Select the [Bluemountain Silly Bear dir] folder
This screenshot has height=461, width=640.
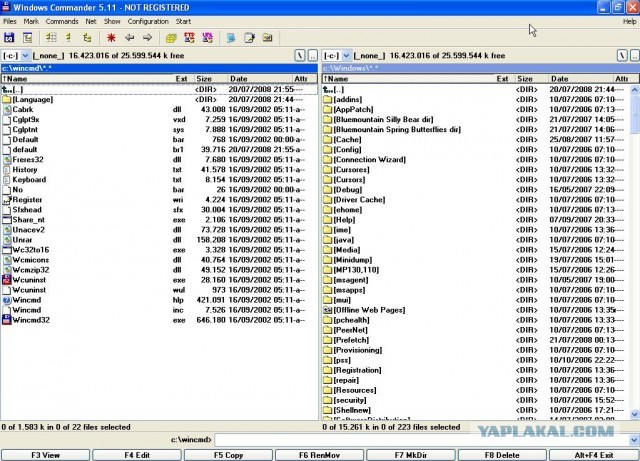point(476,119)
